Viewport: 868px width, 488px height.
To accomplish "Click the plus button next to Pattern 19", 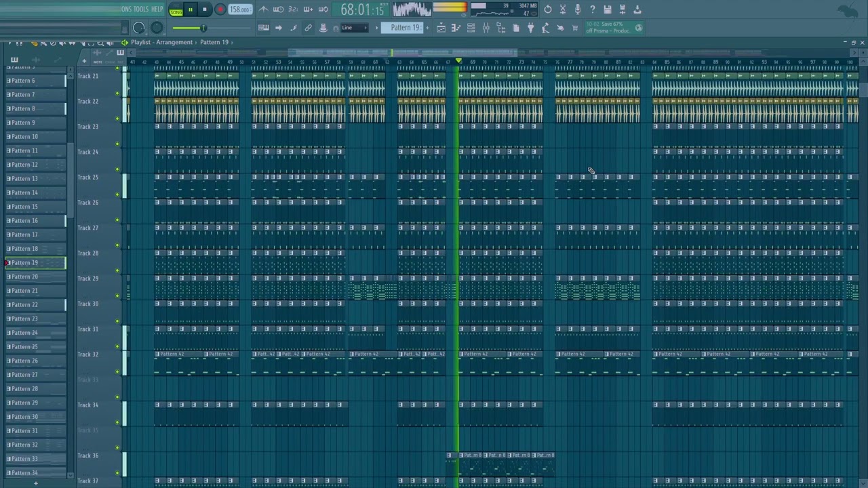I will (x=427, y=28).
